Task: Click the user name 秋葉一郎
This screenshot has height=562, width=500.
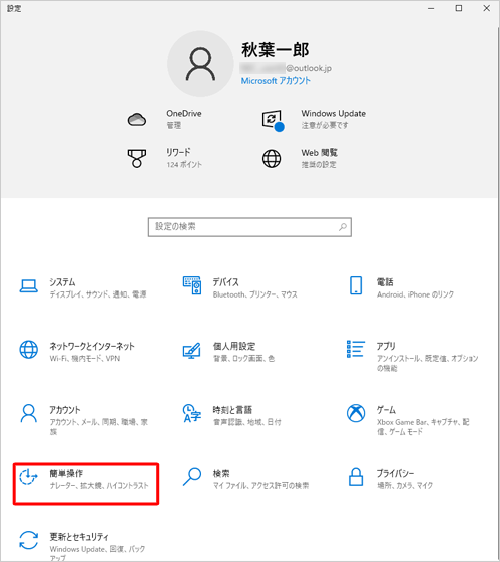Action: tap(275, 49)
